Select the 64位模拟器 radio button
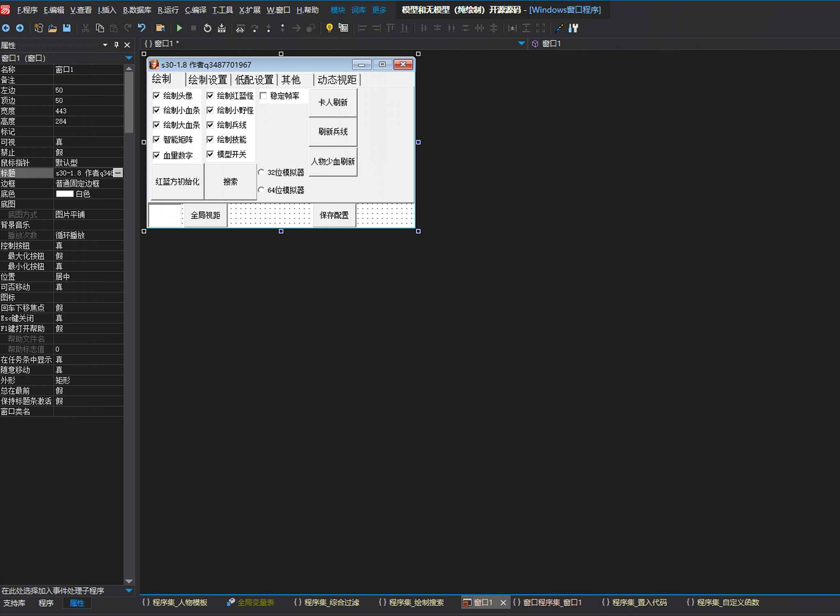This screenshot has height=616, width=840. click(x=261, y=190)
